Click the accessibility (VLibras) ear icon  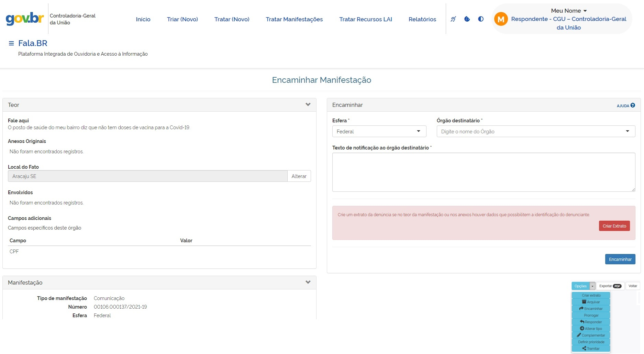click(453, 19)
